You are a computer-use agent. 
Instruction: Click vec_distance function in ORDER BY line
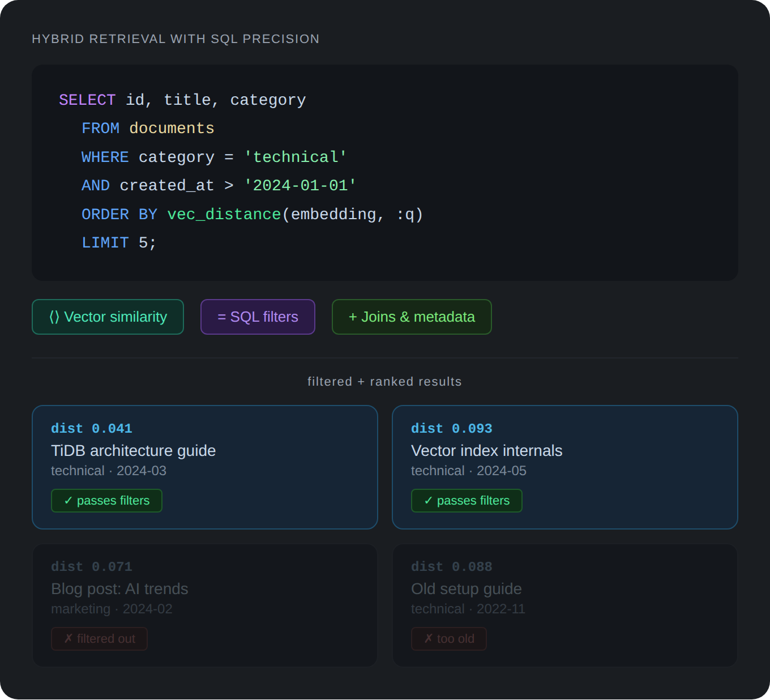tap(224, 215)
